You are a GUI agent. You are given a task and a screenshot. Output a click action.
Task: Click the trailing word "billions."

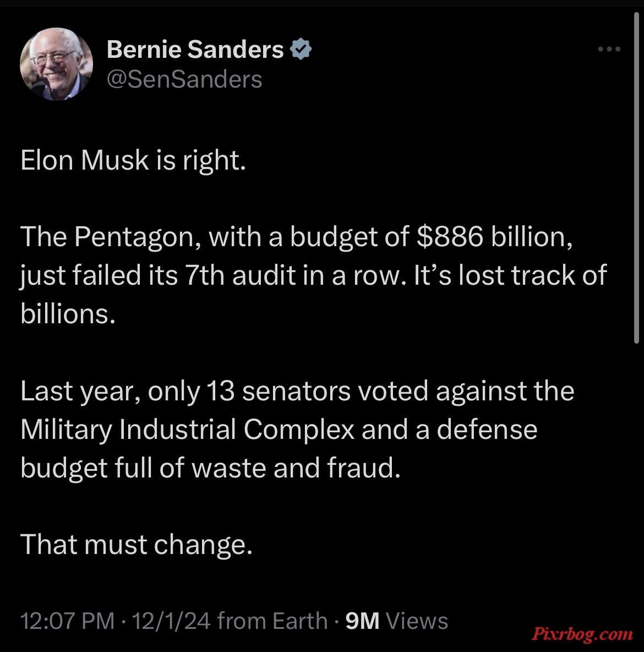coord(68,313)
